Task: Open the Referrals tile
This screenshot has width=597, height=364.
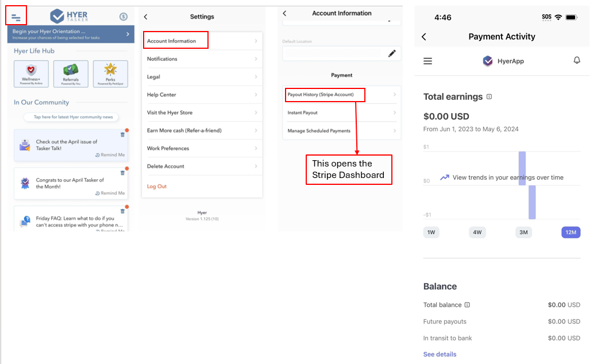Action: point(71,74)
